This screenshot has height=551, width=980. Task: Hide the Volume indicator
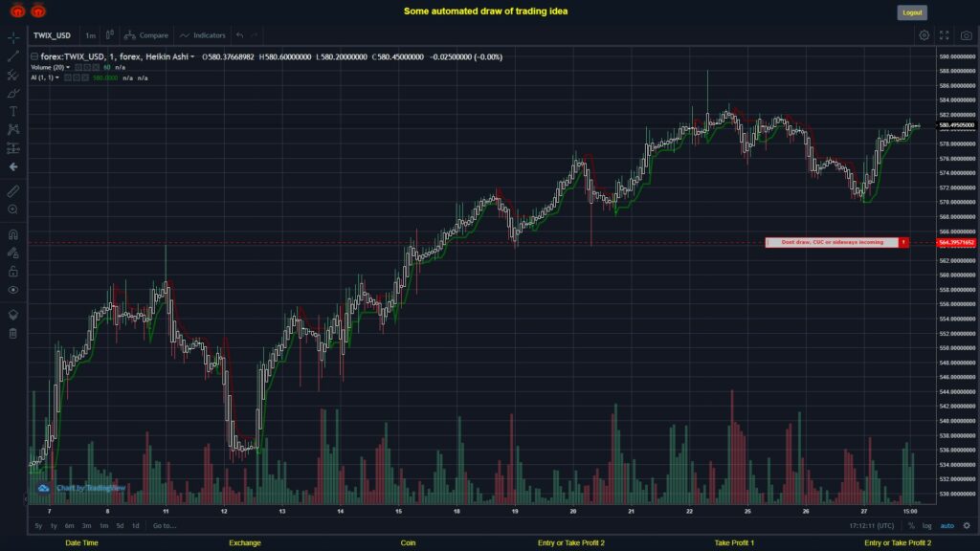pos(78,68)
